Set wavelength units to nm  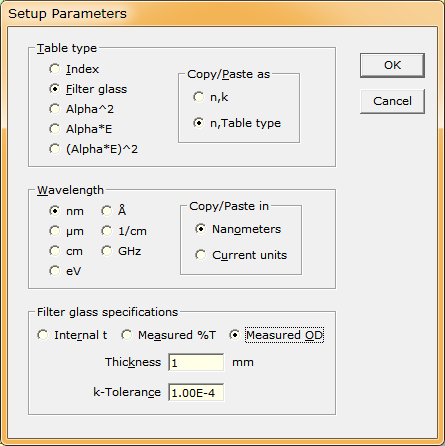click(66, 211)
